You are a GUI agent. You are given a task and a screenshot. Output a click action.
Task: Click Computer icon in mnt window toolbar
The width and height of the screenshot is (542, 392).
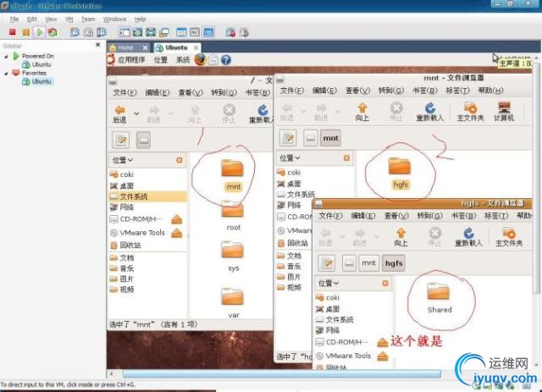[504, 112]
